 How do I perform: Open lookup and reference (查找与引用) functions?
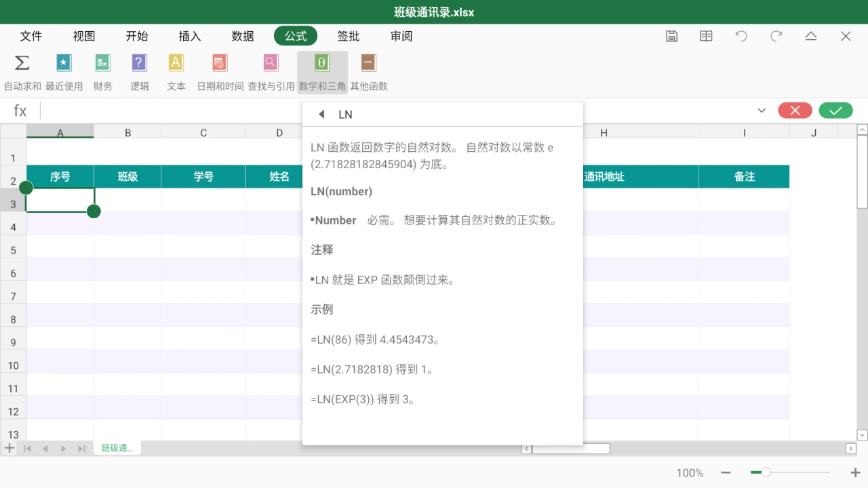pyautogui.click(x=271, y=73)
